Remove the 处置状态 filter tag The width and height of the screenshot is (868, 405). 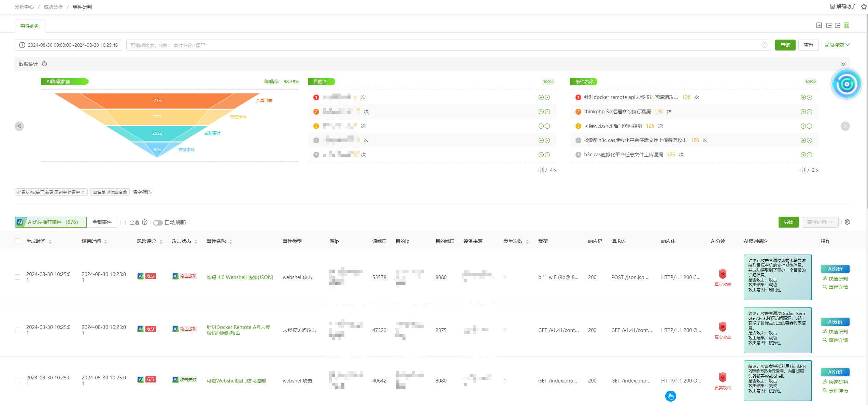click(x=83, y=192)
